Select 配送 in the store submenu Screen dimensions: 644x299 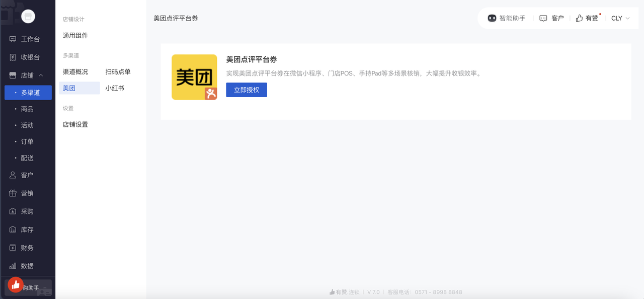click(x=28, y=158)
